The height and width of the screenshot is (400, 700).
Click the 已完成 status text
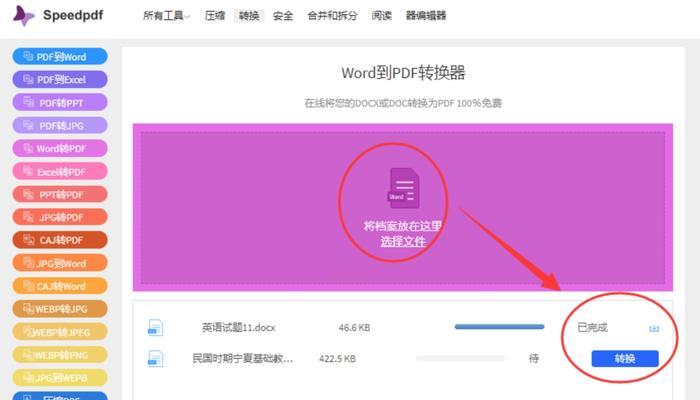[x=592, y=328]
